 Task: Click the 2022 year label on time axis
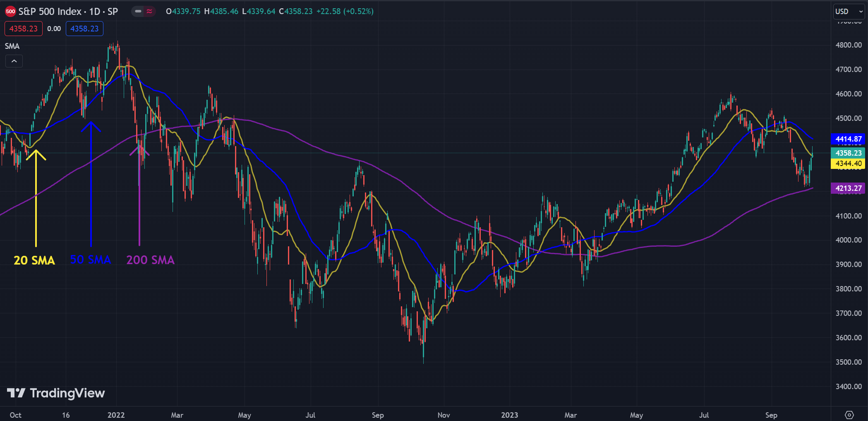pyautogui.click(x=116, y=415)
